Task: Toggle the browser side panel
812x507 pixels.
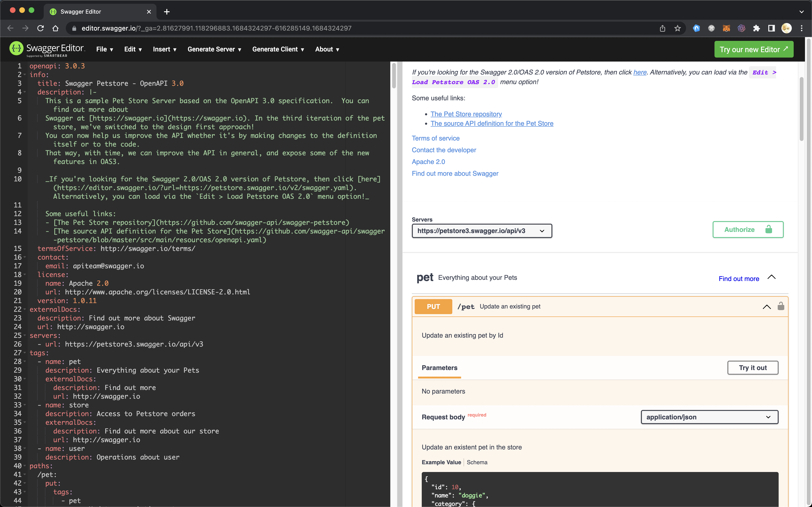Action: tap(771, 28)
